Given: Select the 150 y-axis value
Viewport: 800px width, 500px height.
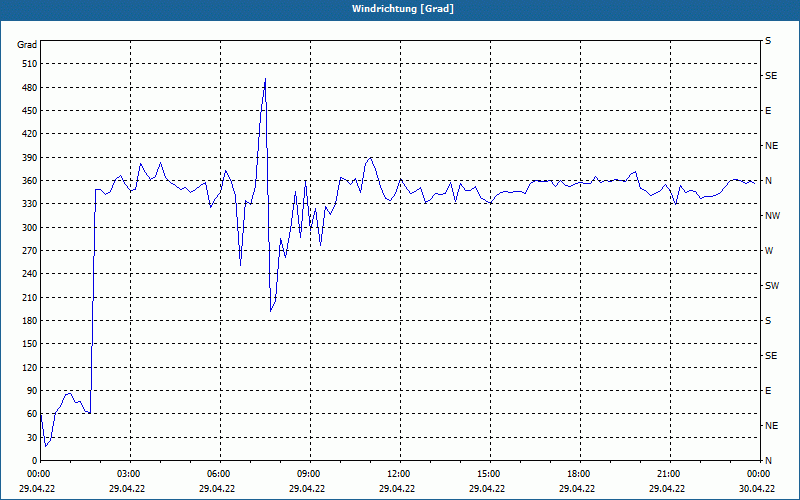Looking at the screenshot, I should (x=30, y=344).
